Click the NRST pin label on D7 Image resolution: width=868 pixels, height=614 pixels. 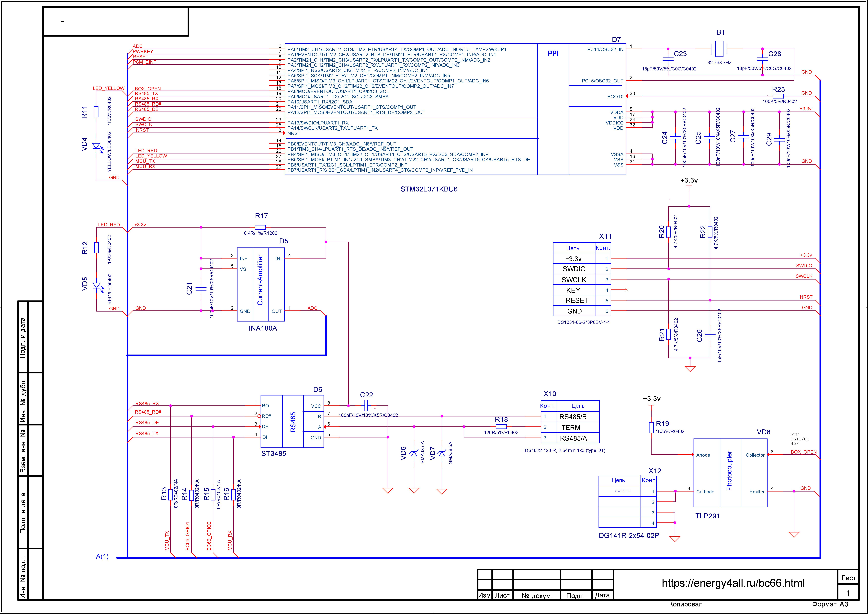(294, 134)
